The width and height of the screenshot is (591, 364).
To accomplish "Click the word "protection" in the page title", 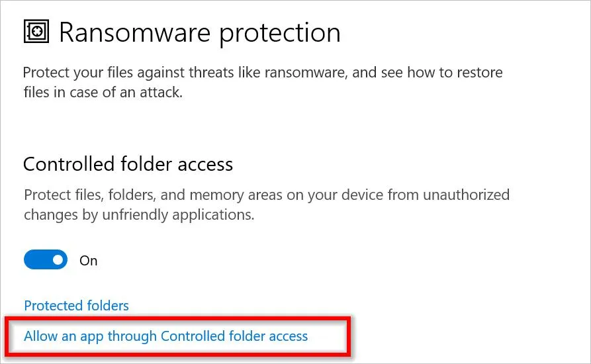I will click(280, 34).
